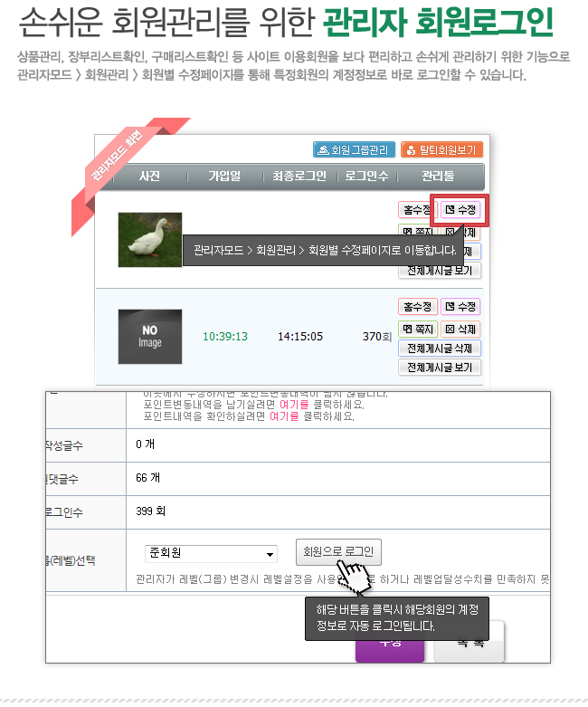Click 홈수정 in the second member row
This screenshot has width=588, height=707.
pos(417,307)
